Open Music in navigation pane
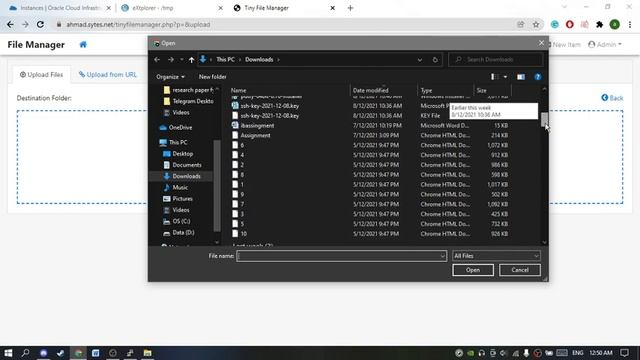 pyautogui.click(x=176, y=187)
